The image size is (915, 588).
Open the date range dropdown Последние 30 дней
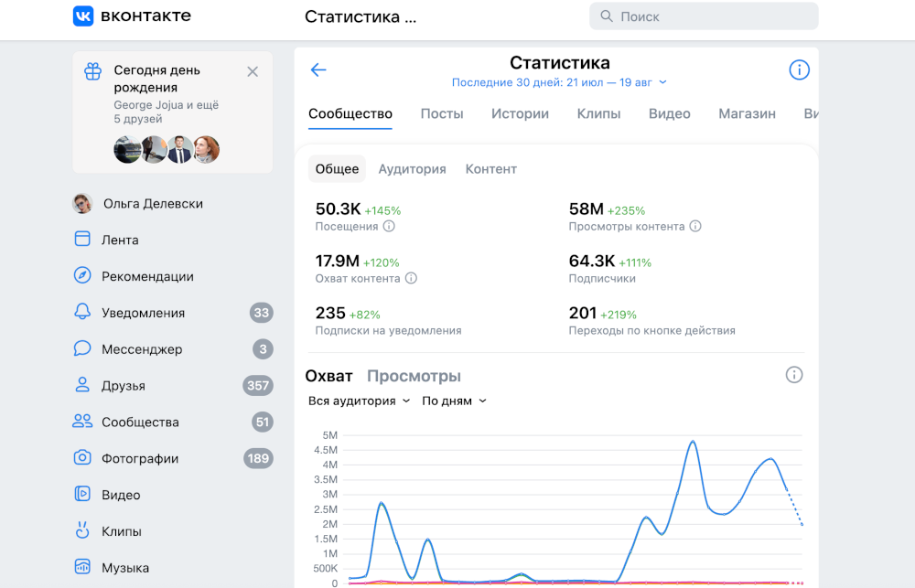point(559,82)
